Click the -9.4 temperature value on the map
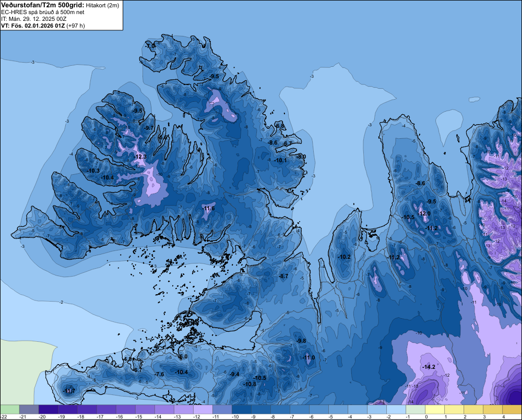 (235, 374)
